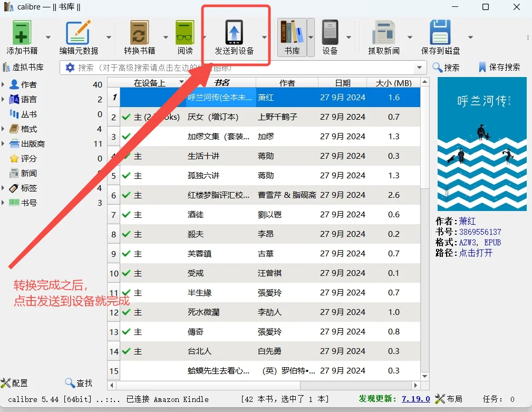Open the search history dropdown arrow
The width and height of the screenshot is (532, 412).
coord(420,68)
